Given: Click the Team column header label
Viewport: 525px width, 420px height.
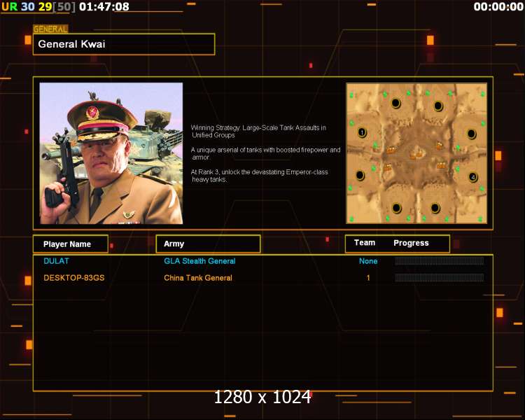Looking at the screenshot, I should (x=365, y=243).
